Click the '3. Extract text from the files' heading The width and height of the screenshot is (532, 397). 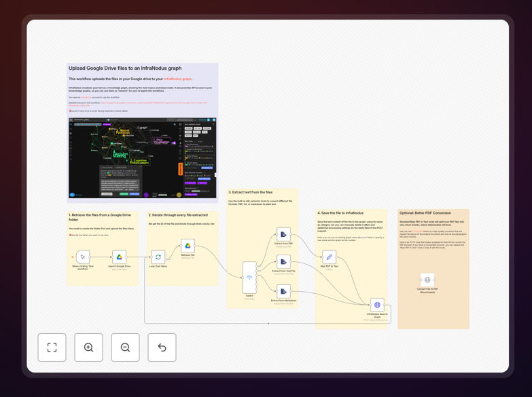(x=251, y=192)
